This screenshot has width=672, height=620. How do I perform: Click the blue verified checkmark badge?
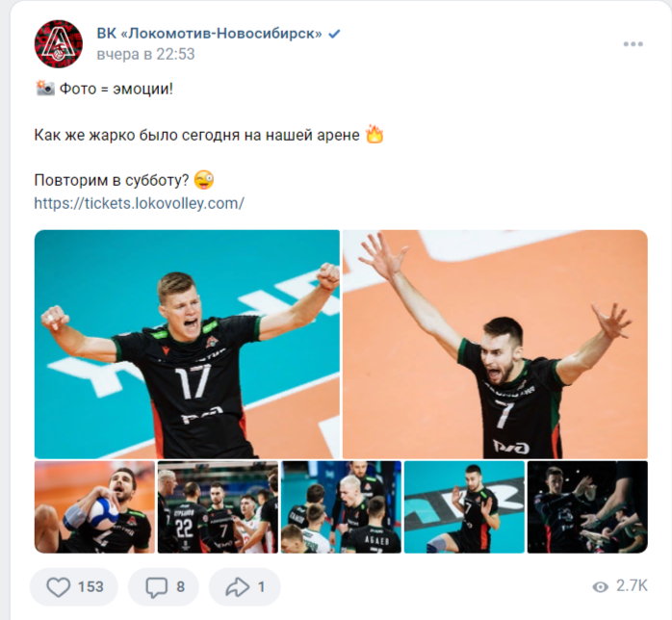pos(334,34)
